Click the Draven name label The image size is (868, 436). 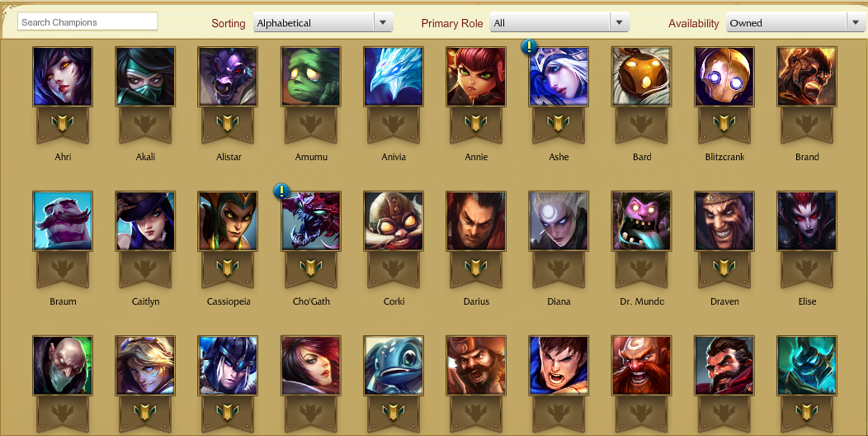click(x=724, y=302)
